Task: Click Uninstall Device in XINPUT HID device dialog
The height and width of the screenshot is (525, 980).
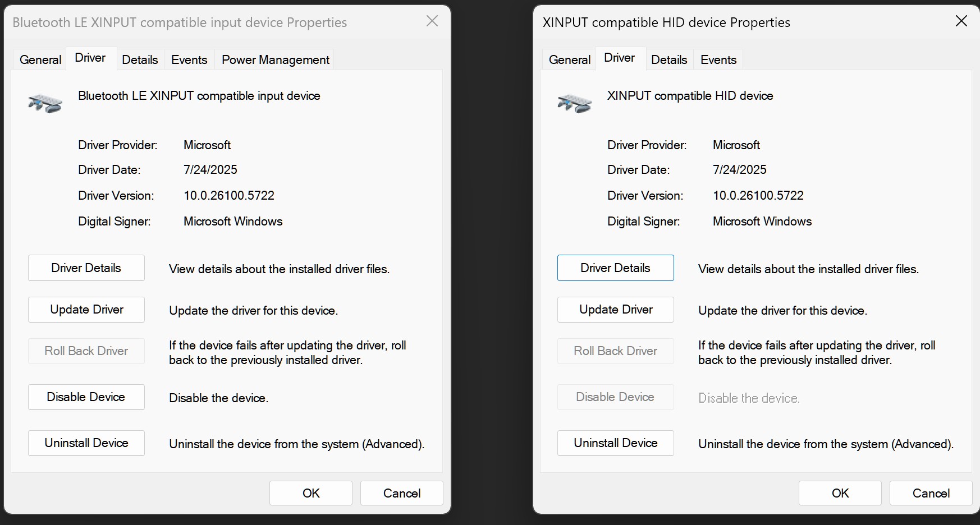Action: pyautogui.click(x=616, y=443)
